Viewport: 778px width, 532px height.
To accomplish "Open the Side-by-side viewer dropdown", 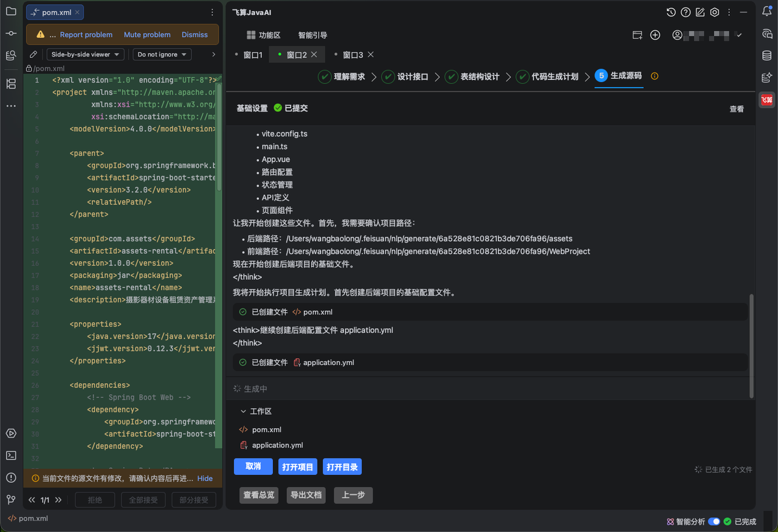I will tap(86, 54).
